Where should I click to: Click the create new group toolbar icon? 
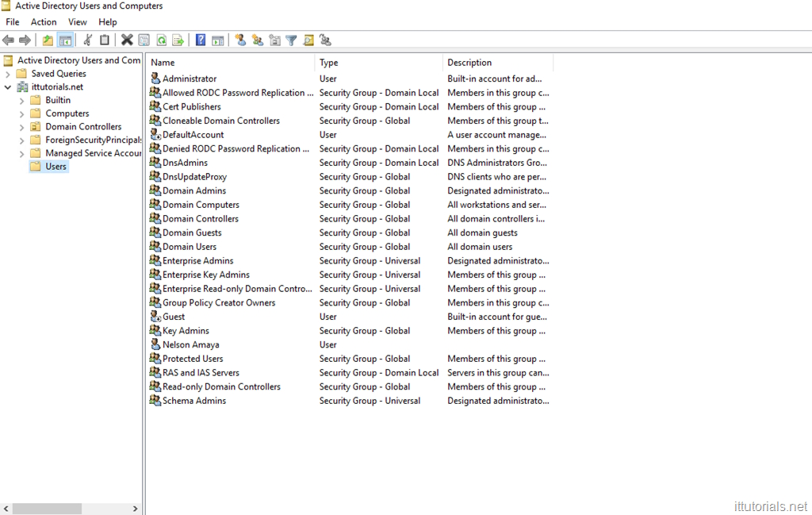pos(258,40)
